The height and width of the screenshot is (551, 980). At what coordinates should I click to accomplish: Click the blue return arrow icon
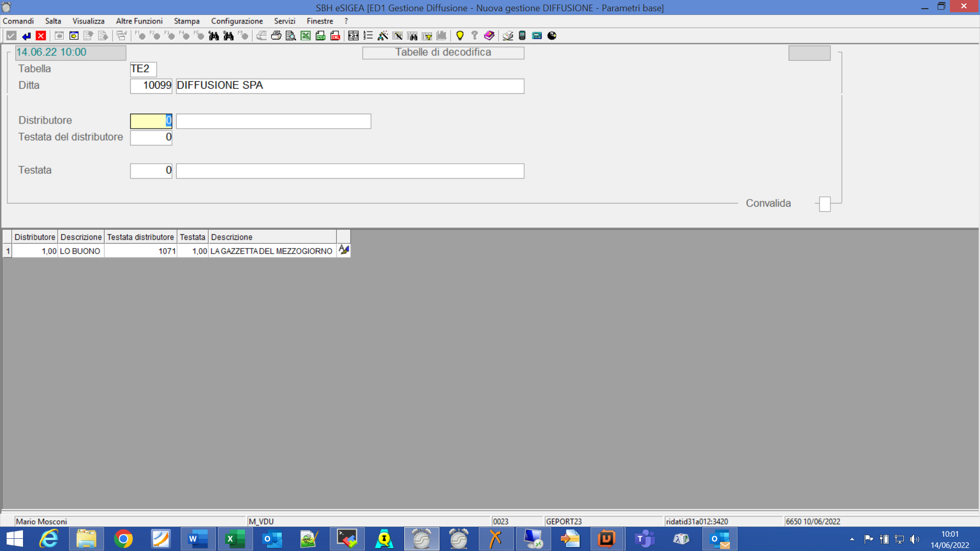pos(27,36)
